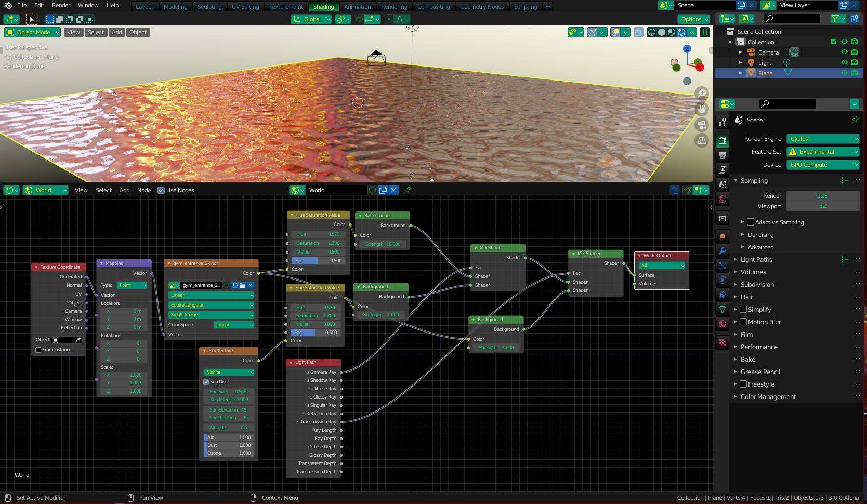This screenshot has width=867, height=504.
Task: Open Device dropdown showing GPU Compute
Action: [823, 165]
